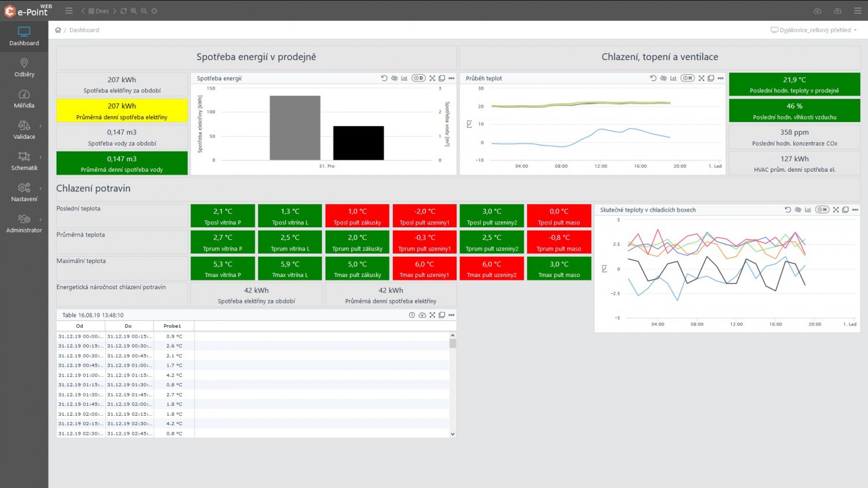Image resolution: width=868 pixels, height=488 pixels.
Task: Open the Odběry section in sidebar
Action: 24,68
